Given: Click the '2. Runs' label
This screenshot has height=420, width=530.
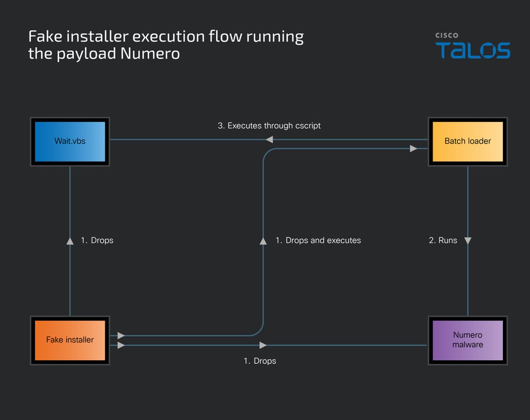Looking at the screenshot, I should (x=443, y=240).
